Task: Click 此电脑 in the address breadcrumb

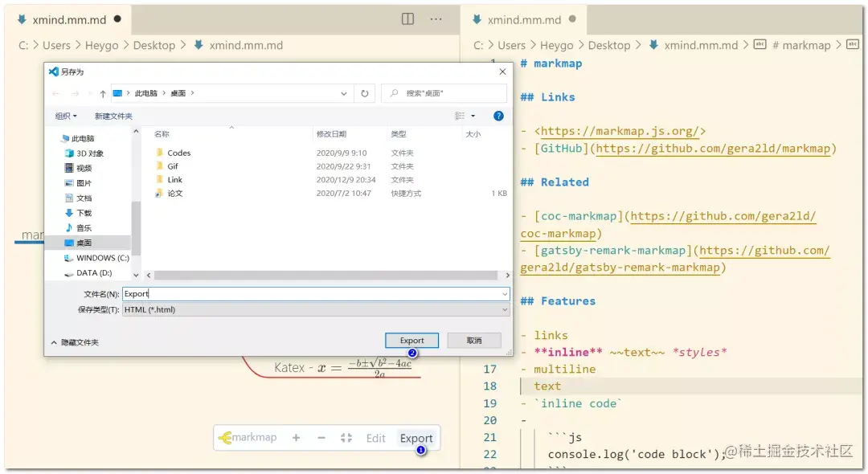Action: coord(145,93)
